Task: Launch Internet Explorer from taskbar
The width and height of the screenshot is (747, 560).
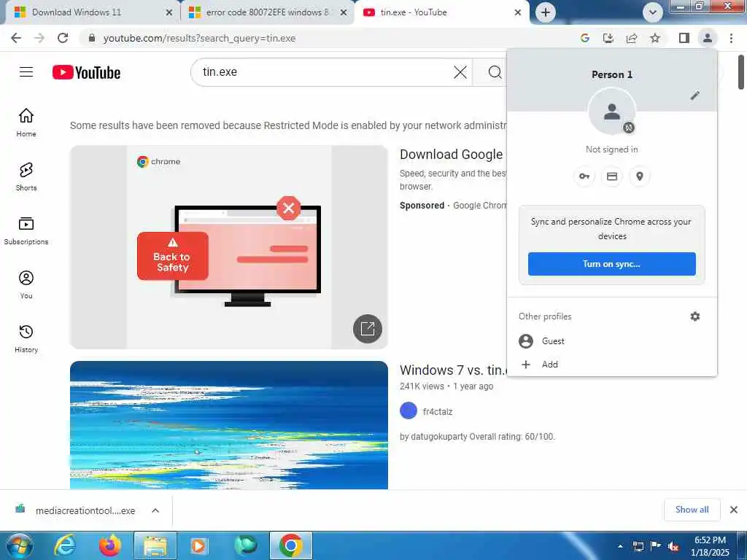Action: pos(64,545)
